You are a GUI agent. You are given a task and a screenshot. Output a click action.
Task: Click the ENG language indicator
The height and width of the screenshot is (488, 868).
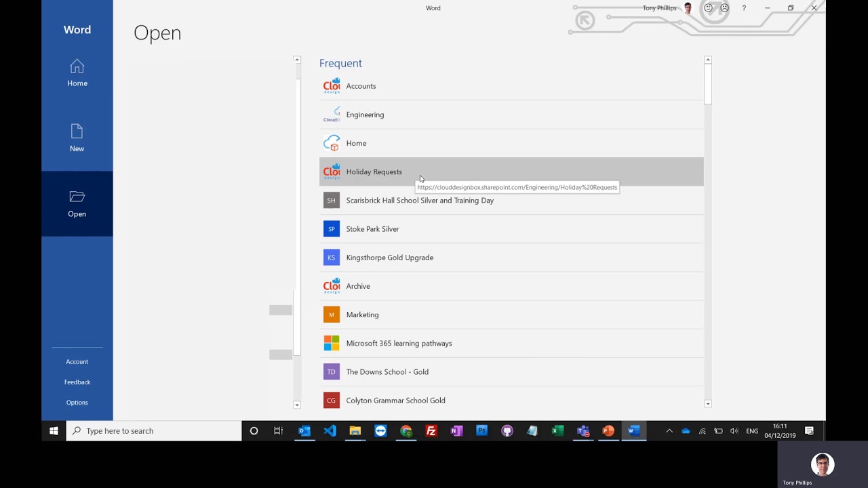point(752,430)
